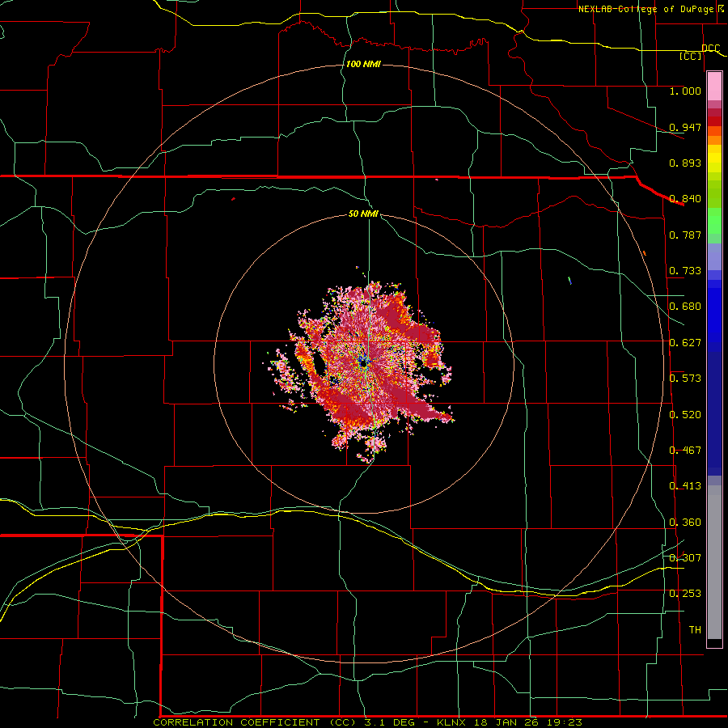The height and width of the screenshot is (728, 728).
Task: Click the TH label beside the color bar
Action: (x=695, y=630)
